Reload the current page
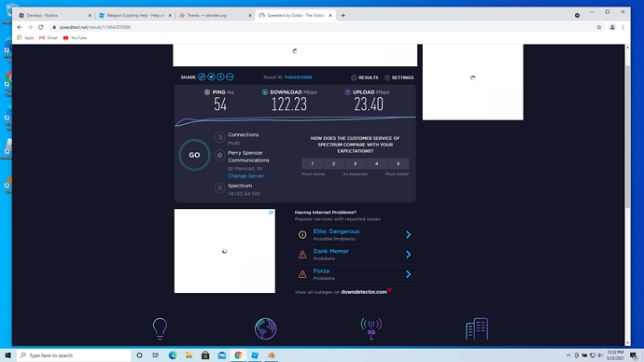 41,27
